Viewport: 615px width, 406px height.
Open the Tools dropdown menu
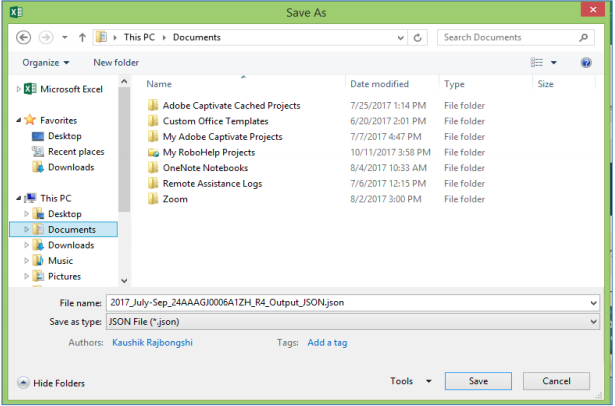411,381
